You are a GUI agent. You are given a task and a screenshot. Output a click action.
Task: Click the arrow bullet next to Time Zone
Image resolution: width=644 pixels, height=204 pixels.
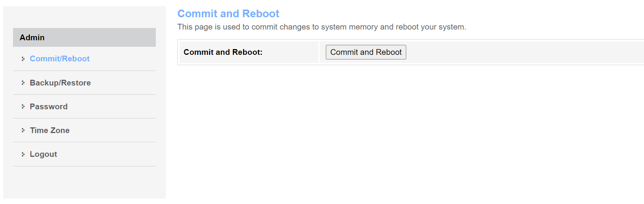point(23,130)
